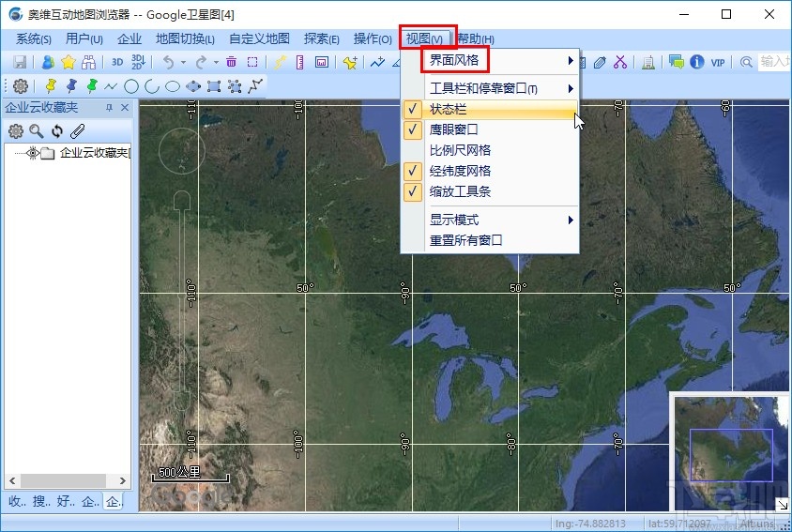Click the binoculars search icon

click(x=89, y=62)
